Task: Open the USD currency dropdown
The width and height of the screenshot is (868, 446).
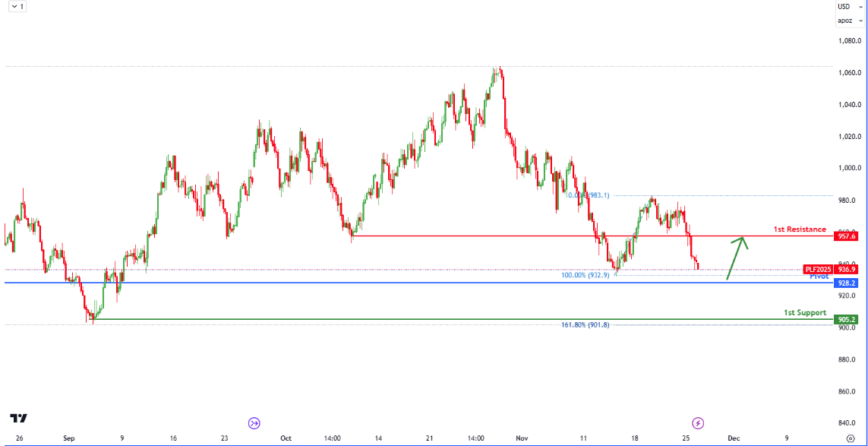Action: 851,7
